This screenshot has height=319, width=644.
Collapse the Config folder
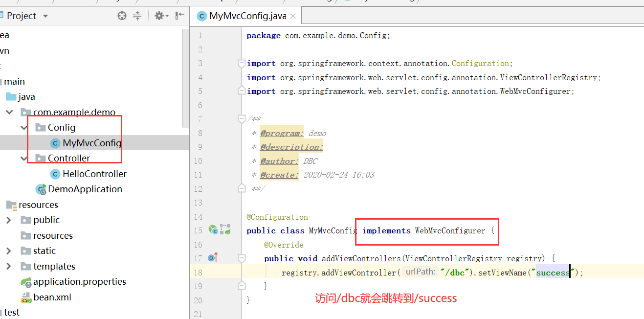coord(24,127)
